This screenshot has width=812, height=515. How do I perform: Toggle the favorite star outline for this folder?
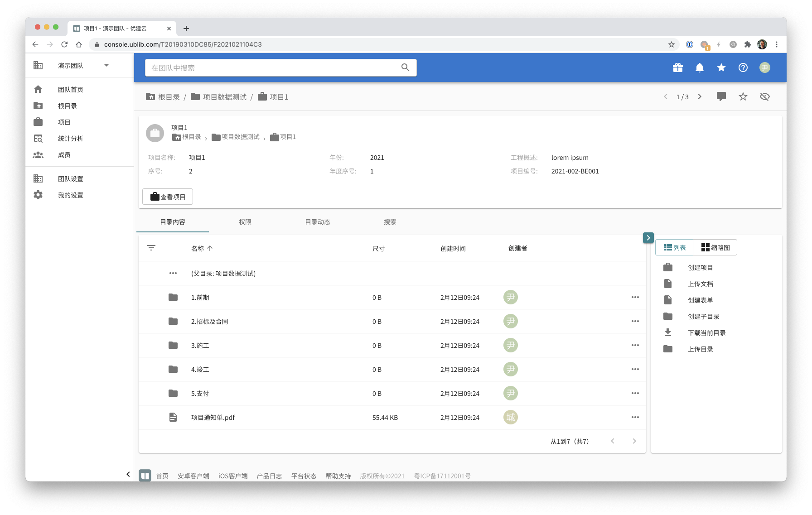click(x=743, y=96)
